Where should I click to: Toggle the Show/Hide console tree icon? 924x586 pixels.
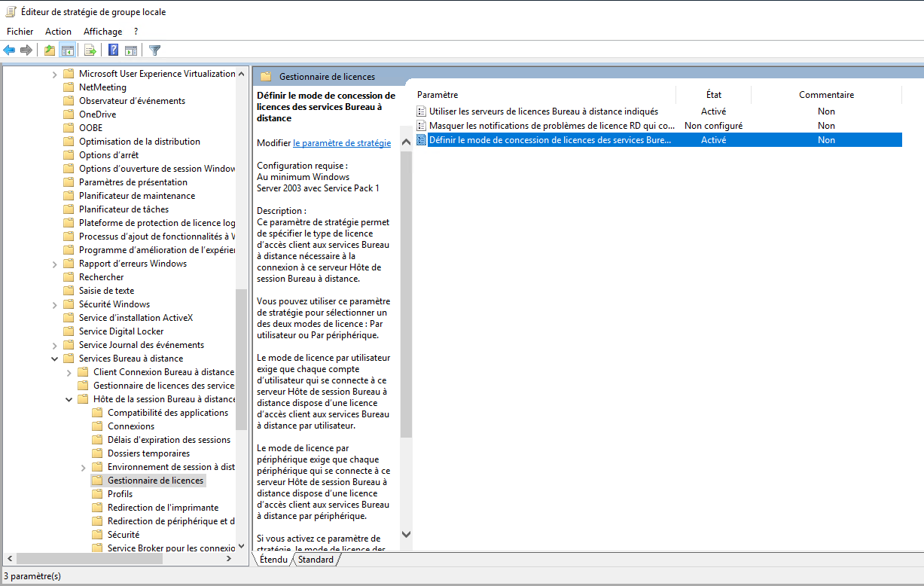tap(66, 50)
